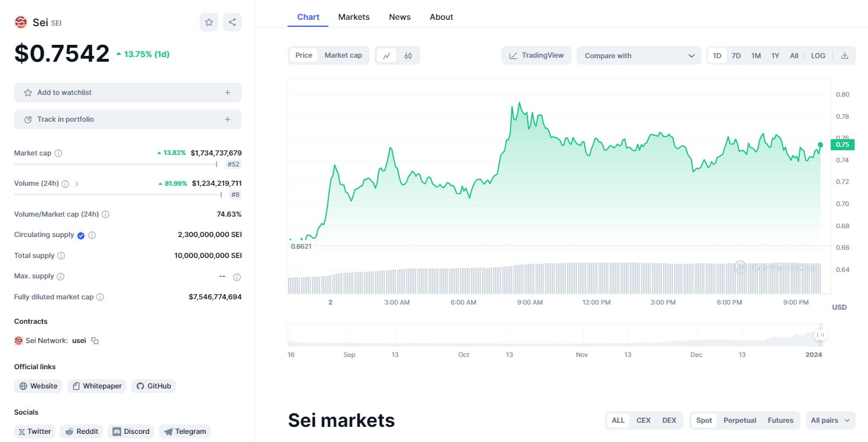Image resolution: width=868 pixels, height=442 pixels.
Task: Filter markets by DEX
Action: 669,420
